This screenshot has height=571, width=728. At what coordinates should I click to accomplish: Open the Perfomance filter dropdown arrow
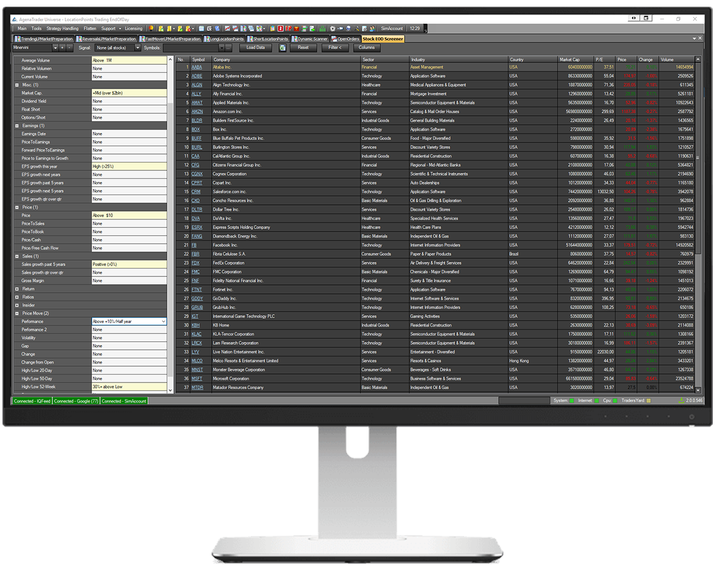click(163, 322)
